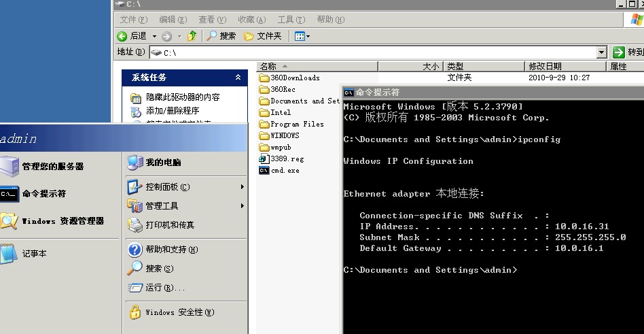This screenshot has height=334, width=644.
Task: Open the 文件(F) menu
Action: pos(133,19)
